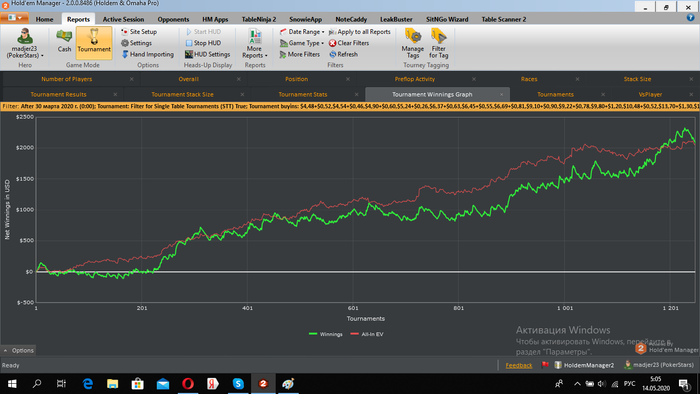Open the Settings gear option
The image size is (700, 394).
(137, 43)
